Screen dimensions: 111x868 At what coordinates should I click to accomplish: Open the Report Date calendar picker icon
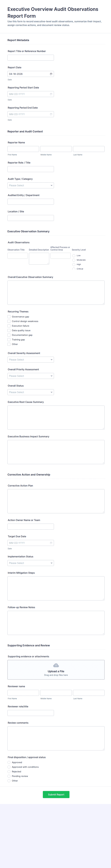coord(51,74)
